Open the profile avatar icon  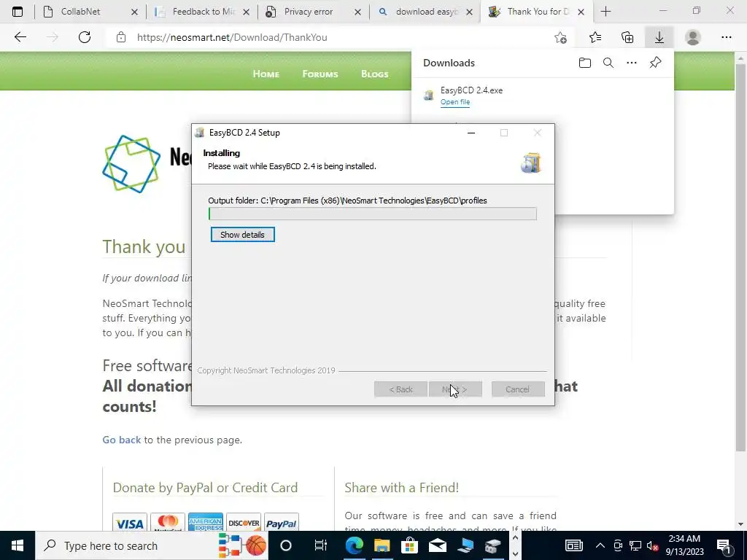pyautogui.click(x=693, y=37)
